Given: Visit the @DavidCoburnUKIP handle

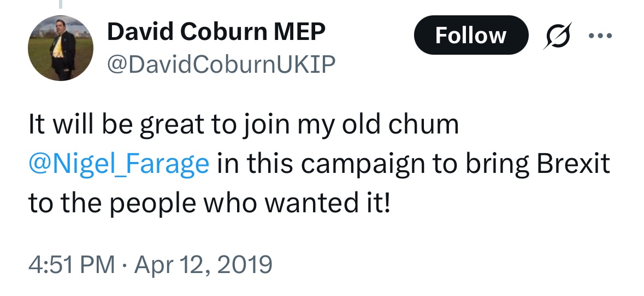Looking at the screenshot, I should [x=221, y=65].
